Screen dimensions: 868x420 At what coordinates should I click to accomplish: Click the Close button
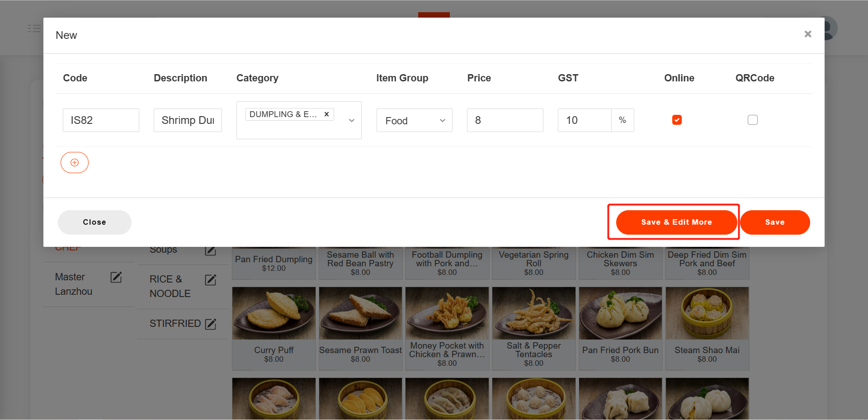[94, 222]
